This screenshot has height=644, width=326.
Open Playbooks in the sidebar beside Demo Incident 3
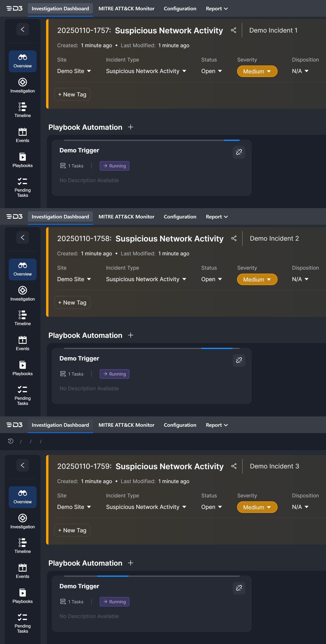pos(22,596)
